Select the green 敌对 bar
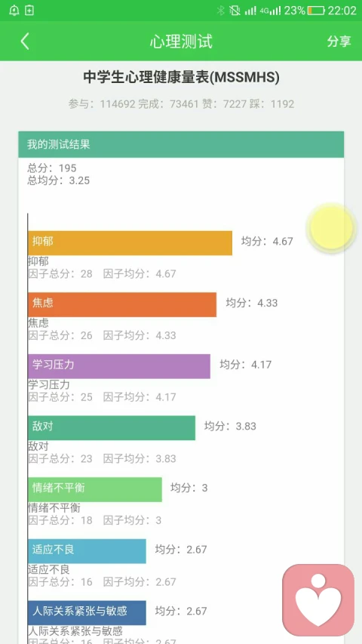Image resolution: width=362 pixels, height=644 pixels. [x=111, y=428]
